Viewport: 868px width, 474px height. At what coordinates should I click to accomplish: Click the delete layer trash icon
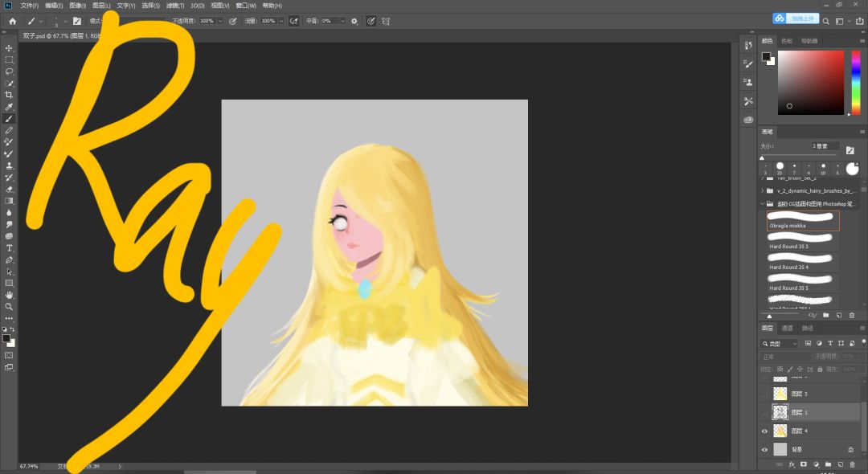[x=852, y=464]
